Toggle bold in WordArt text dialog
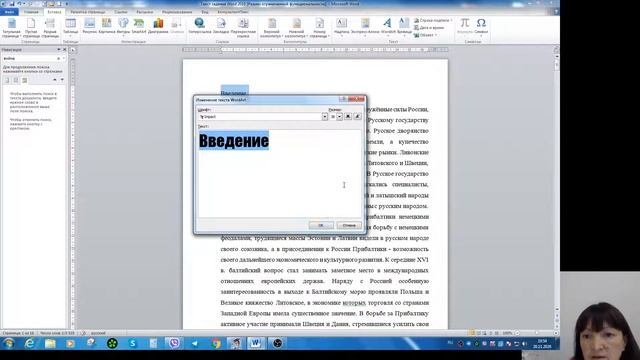Viewport: 640px width, 360px height. [x=348, y=117]
